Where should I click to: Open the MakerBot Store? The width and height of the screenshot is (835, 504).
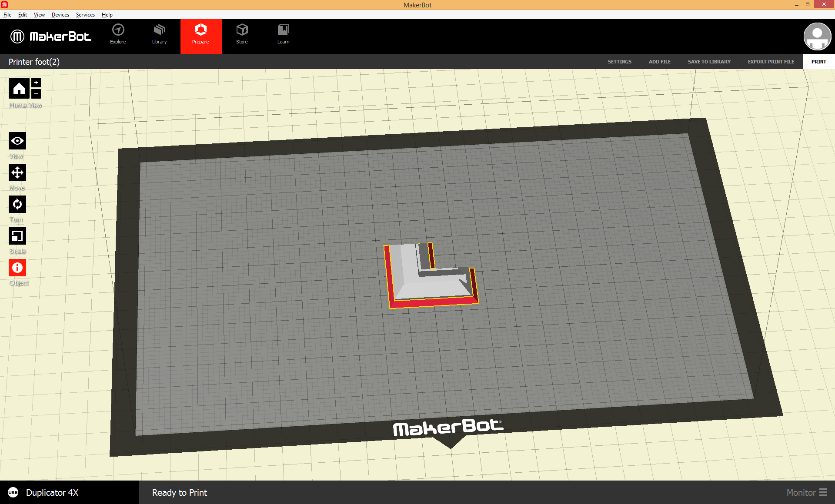tap(242, 34)
